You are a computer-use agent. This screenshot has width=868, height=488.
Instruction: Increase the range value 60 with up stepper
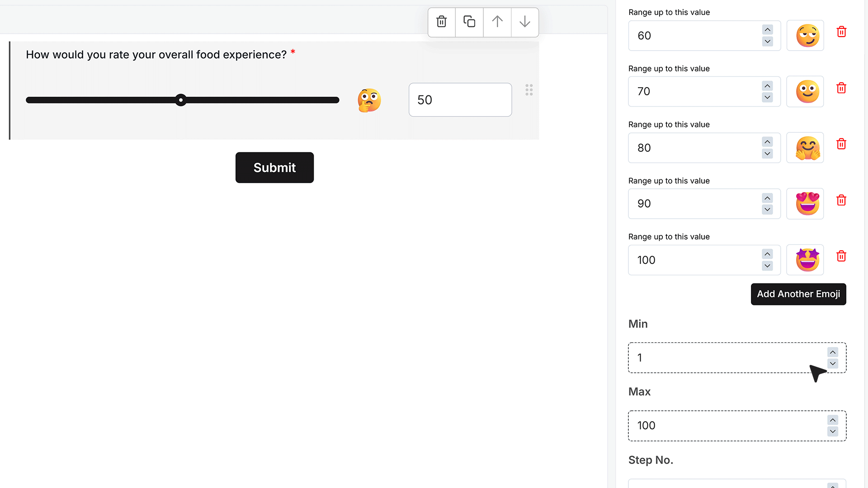click(x=767, y=30)
